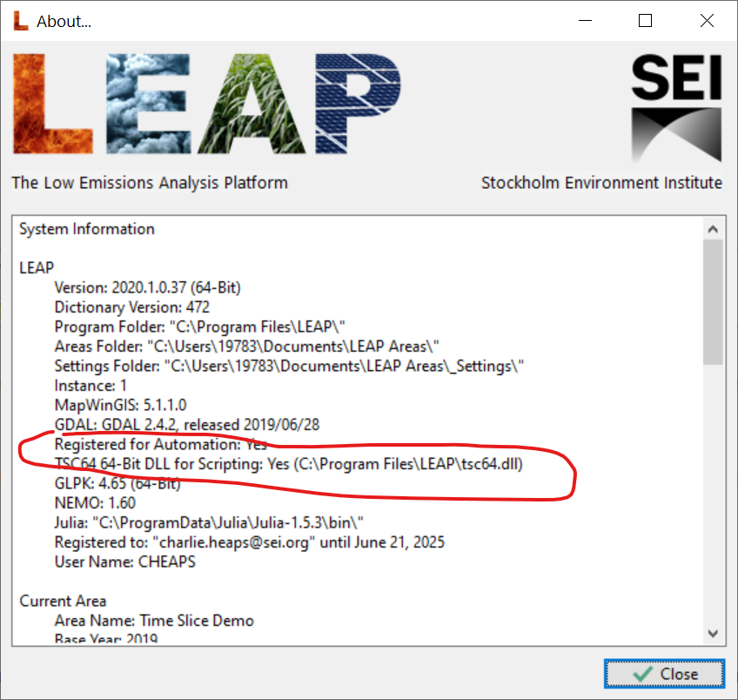Click the LEAP icon in the title bar
738x700 pixels.
pos(20,21)
